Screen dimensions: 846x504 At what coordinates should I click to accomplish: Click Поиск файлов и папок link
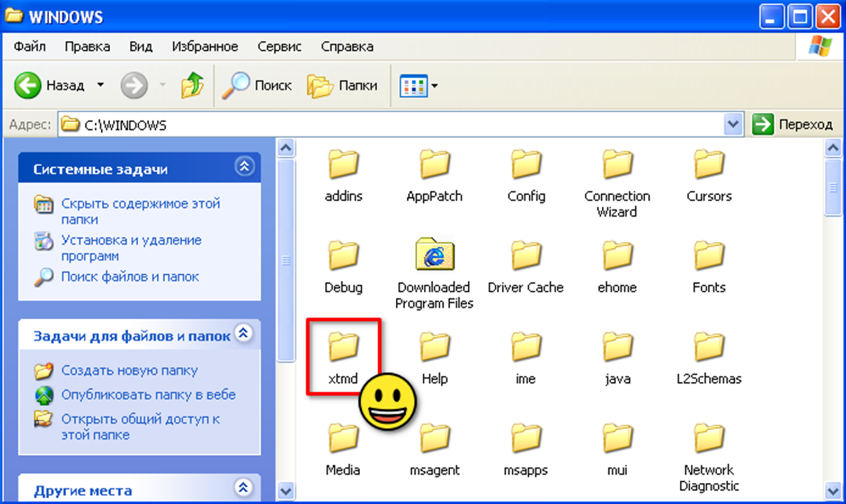click(x=130, y=276)
